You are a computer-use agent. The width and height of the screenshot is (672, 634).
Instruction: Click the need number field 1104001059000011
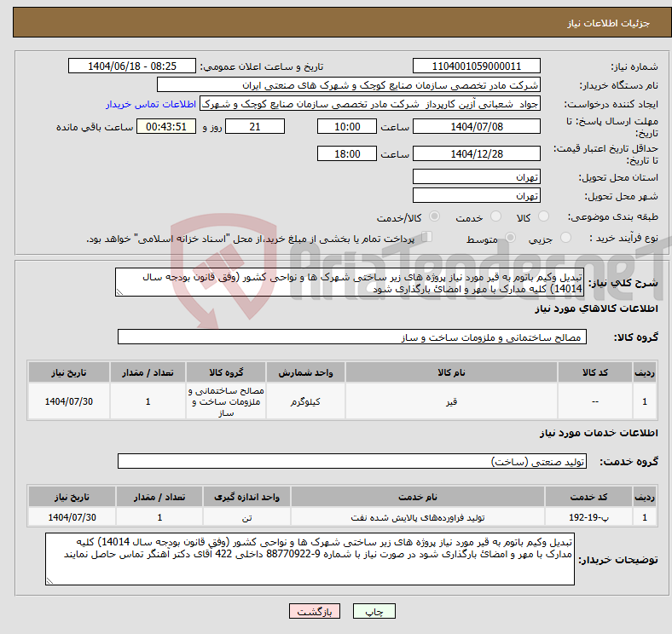pyautogui.click(x=476, y=66)
